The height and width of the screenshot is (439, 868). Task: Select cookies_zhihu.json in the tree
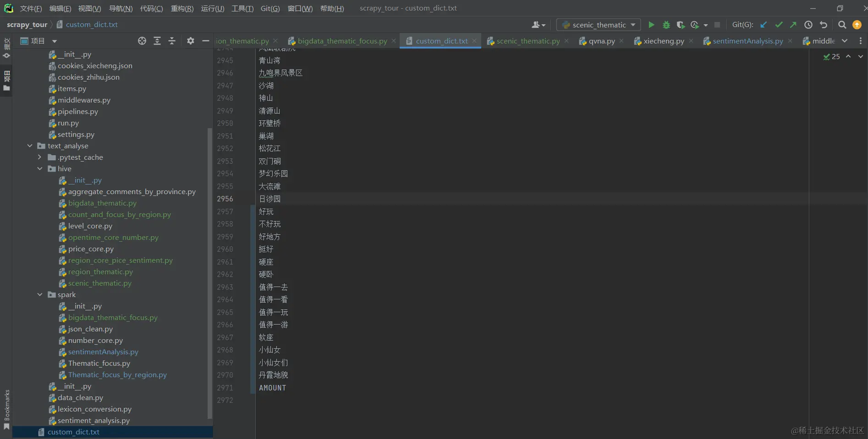[88, 77]
